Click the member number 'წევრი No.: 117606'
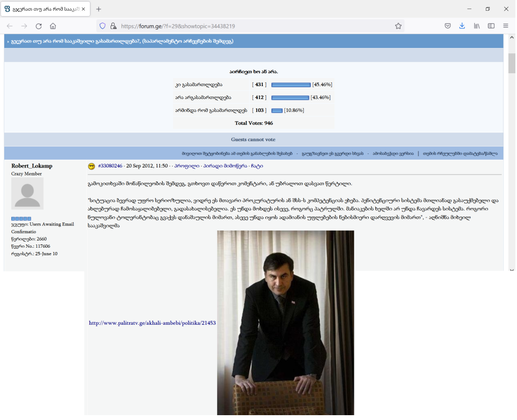This screenshot has width=517, height=420. (31, 246)
